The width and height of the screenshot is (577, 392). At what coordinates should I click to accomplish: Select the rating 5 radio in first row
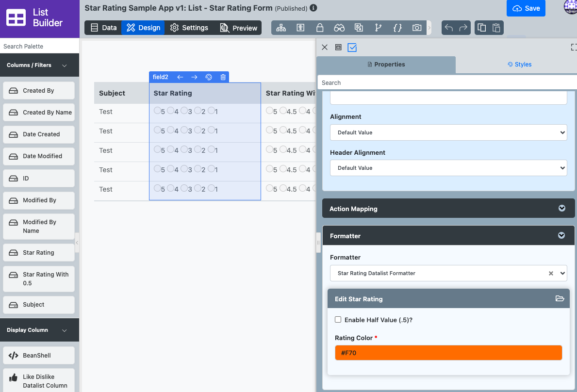tap(157, 111)
